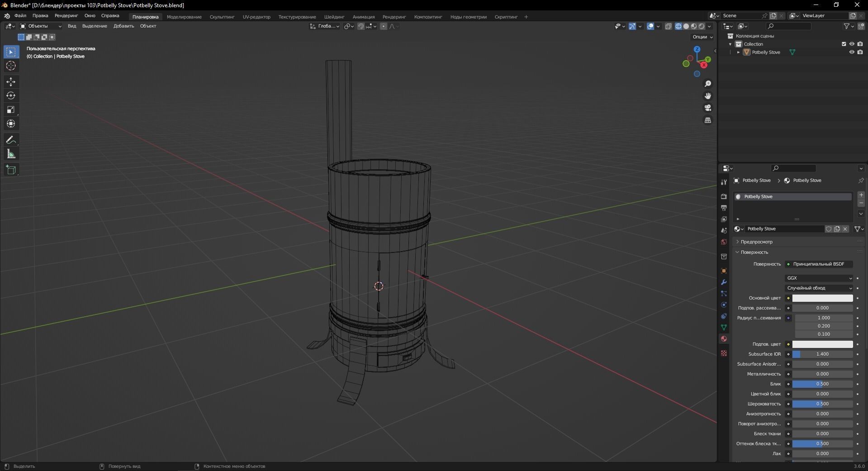Pick the Annotate pencil tool
Viewport: 868px width, 471px height.
[x=11, y=140]
